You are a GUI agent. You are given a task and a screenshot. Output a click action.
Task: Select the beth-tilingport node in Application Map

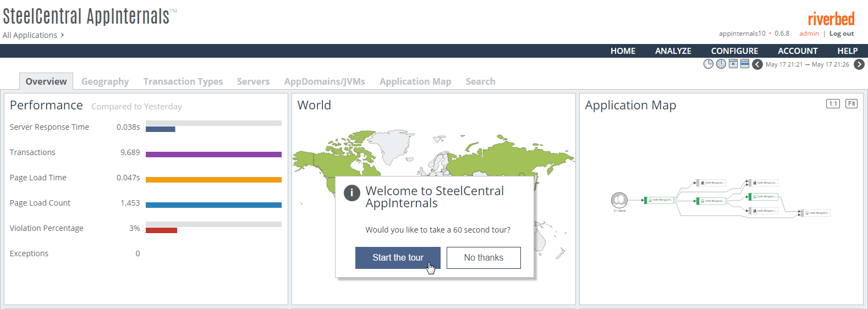click(x=659, y=200)
